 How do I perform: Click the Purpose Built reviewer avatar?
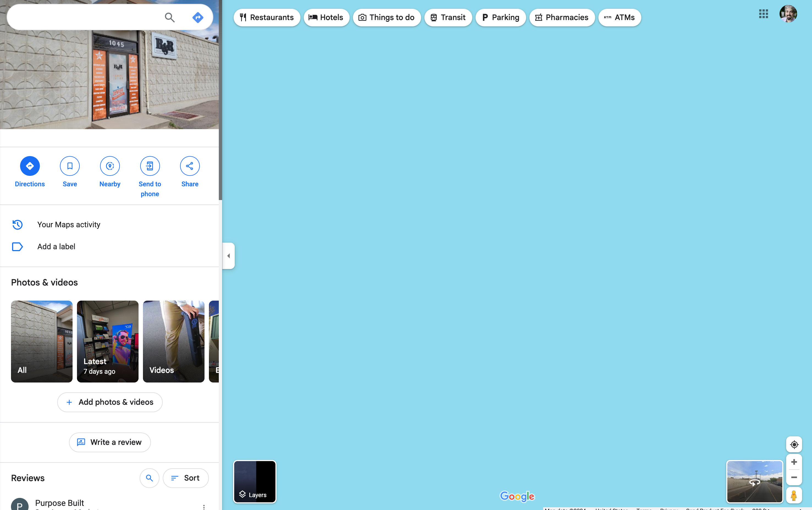pos(20,505)
